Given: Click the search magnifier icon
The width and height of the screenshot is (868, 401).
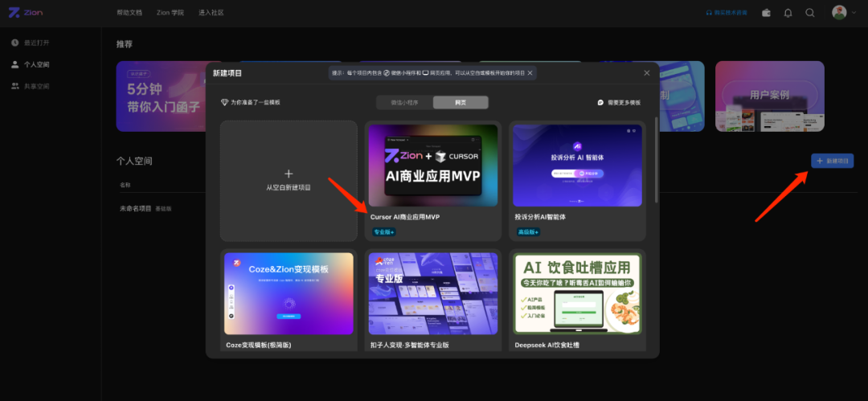Looking at the screenshot, I should click(810, 13).
